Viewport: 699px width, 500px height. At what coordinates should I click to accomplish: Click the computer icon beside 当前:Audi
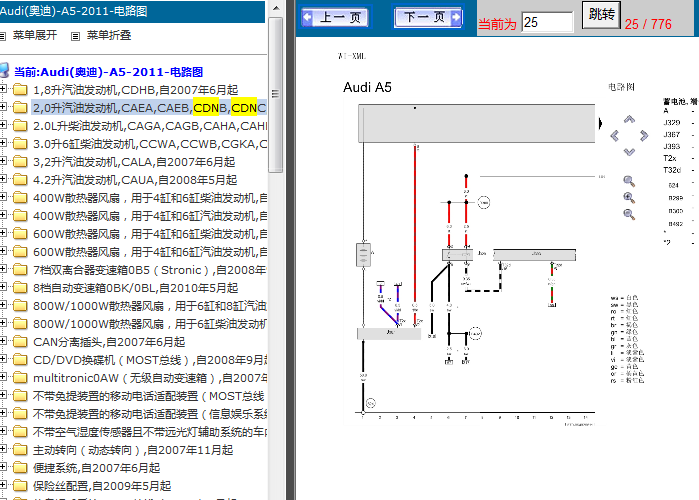(x=4, y=71)
